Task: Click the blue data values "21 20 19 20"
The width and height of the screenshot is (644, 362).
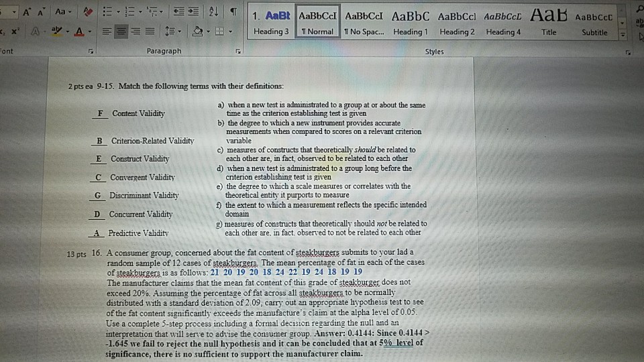Action: pos(235,271)
